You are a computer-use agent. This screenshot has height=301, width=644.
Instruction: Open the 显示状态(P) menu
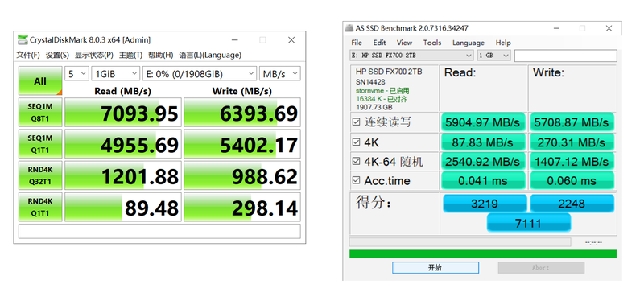pyautogui.click(x=94, y=55)
